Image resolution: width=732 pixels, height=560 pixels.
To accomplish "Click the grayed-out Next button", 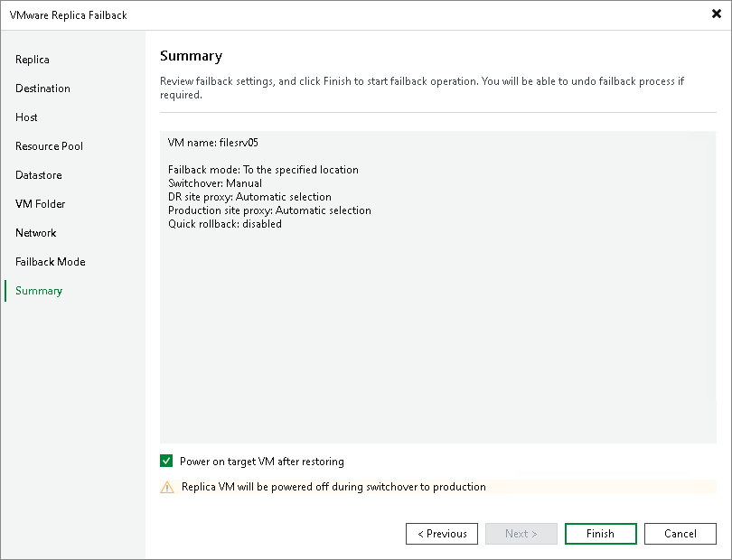I will 521,534.
